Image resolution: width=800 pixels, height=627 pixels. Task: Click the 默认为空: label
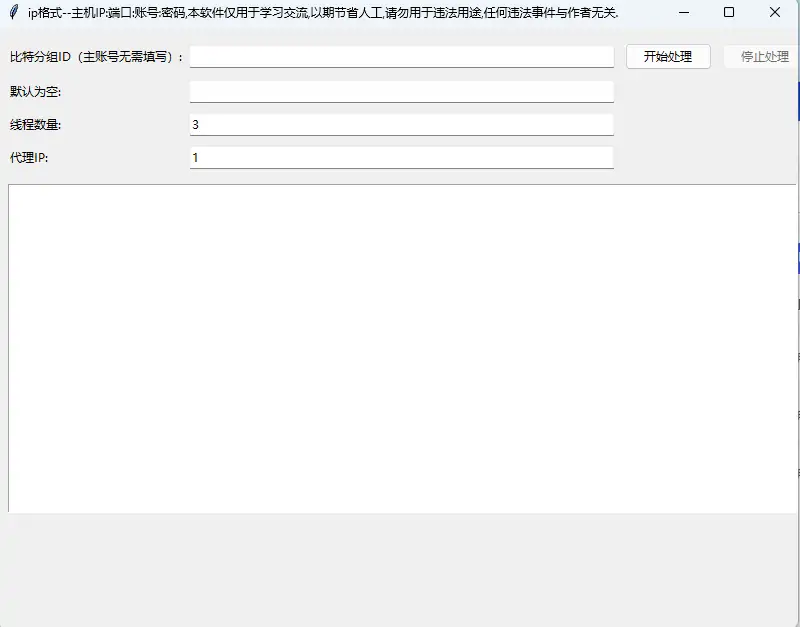(35, 92)
